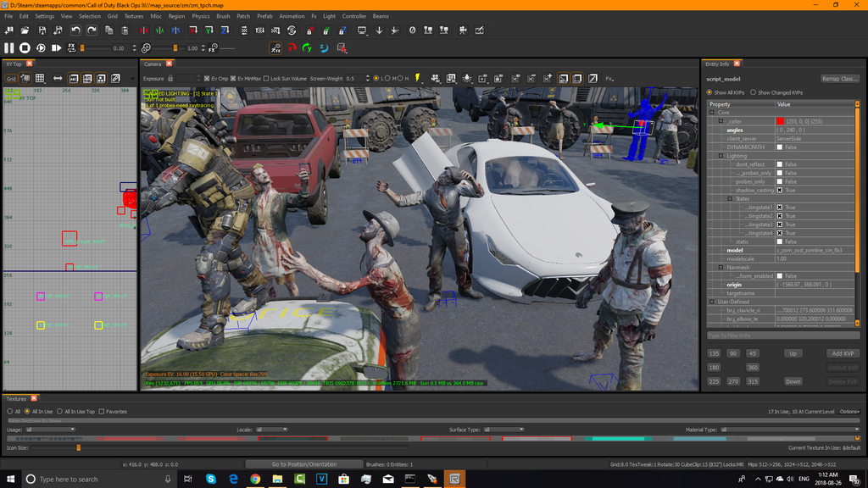Collapse the States property group
The image size is (868, 488).
[730, 198]
